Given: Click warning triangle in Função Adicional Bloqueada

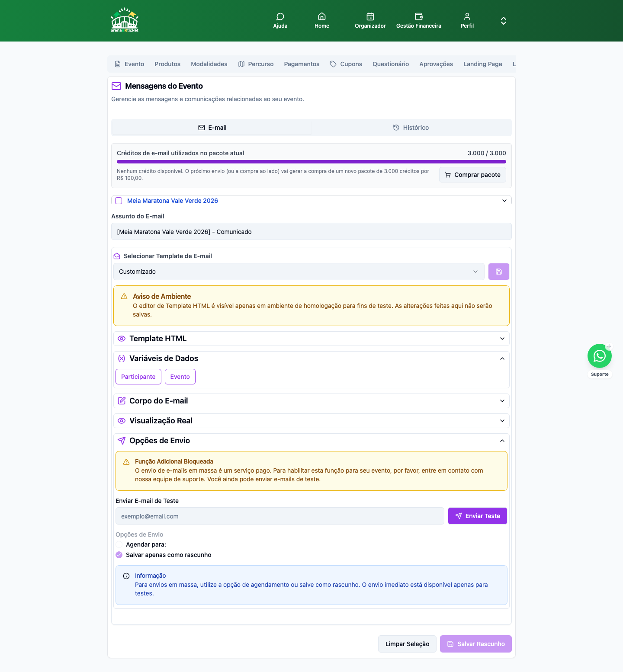Looking at the screenshot, I should [126, 462].
